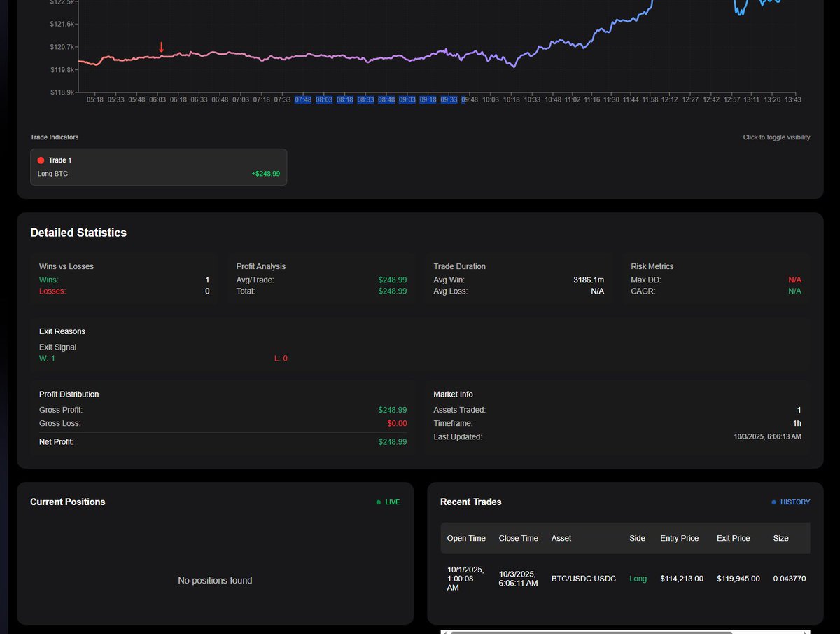Click the HISTORY indicator in Recent Trades
Image resolution: width=840 pixels, height=634 pixels.
791,502
